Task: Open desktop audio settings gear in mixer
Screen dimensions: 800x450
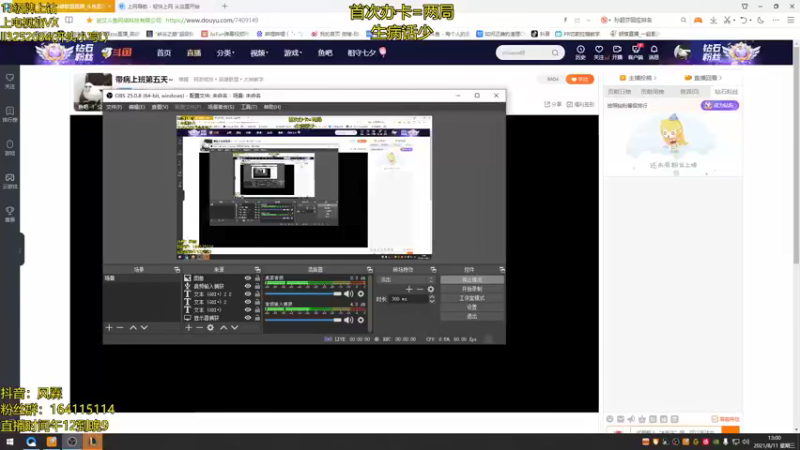Action: click(361, 294)
